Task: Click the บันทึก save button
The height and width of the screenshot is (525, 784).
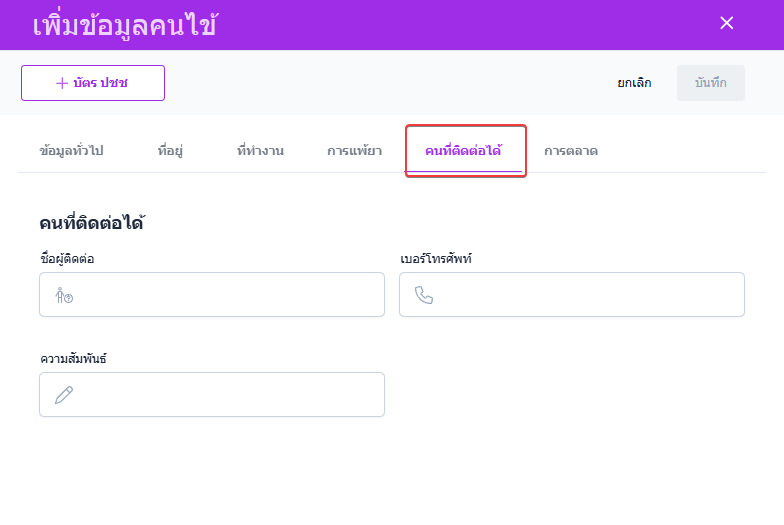Action: click(x=711, y=83)
